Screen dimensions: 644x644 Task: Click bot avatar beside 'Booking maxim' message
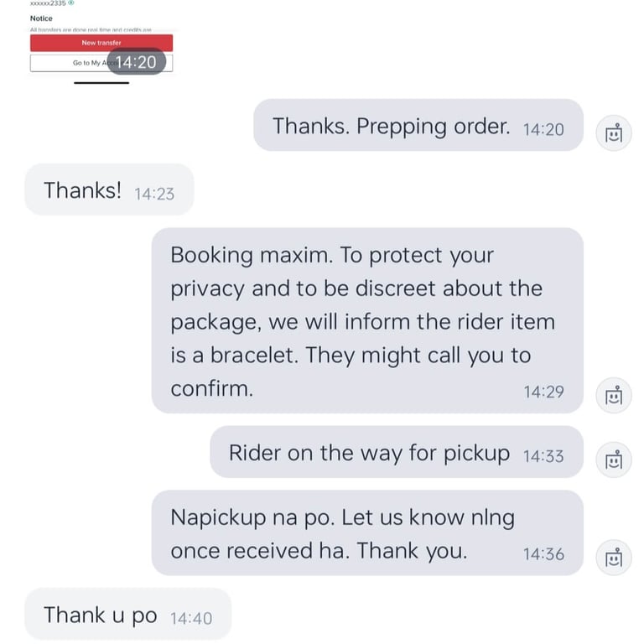pos(614,395)
